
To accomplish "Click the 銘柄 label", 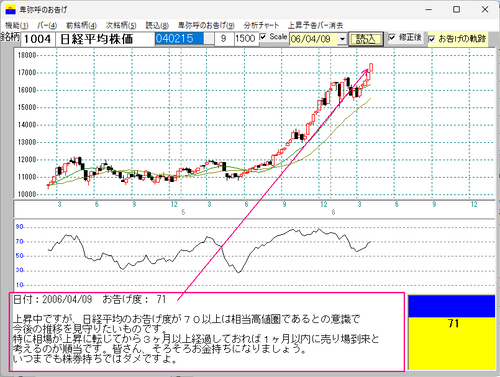I will click(10, 37).
